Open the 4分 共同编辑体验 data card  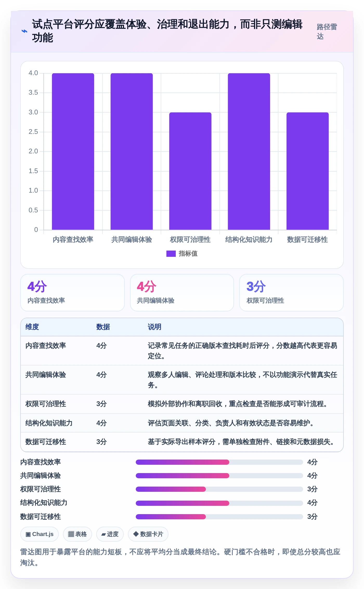182,293
